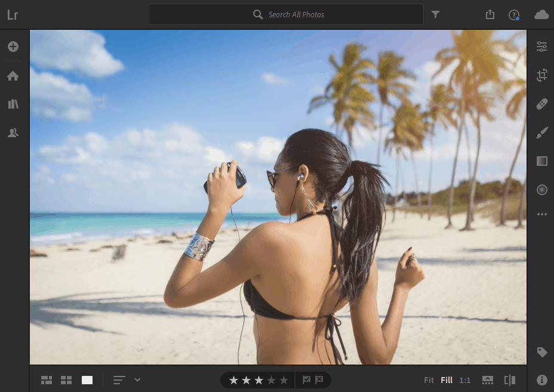Switch to the Square Grid view
This screenshot has height=392, width=554.
66,380
